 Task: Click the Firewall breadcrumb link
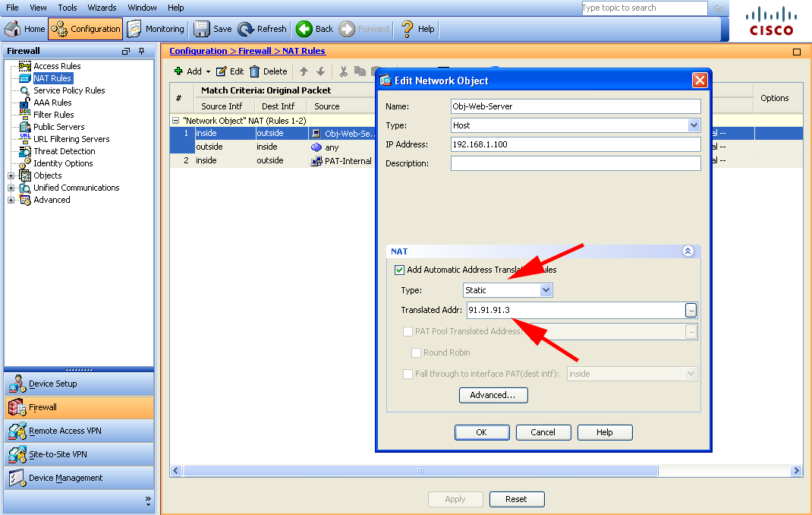point(255,51)
